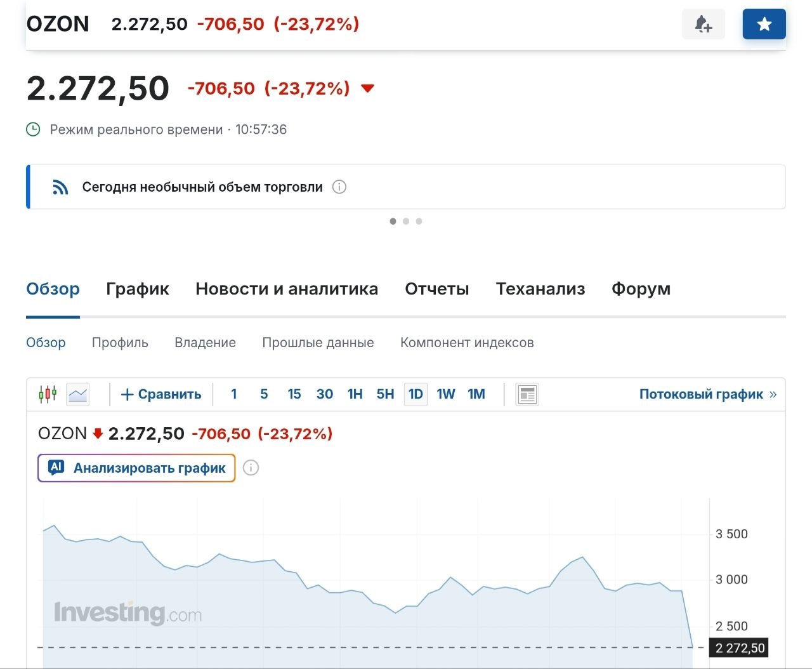Toggle the watchlist star button
Viewport: 812px width, 669px height.
click(764, 25)
